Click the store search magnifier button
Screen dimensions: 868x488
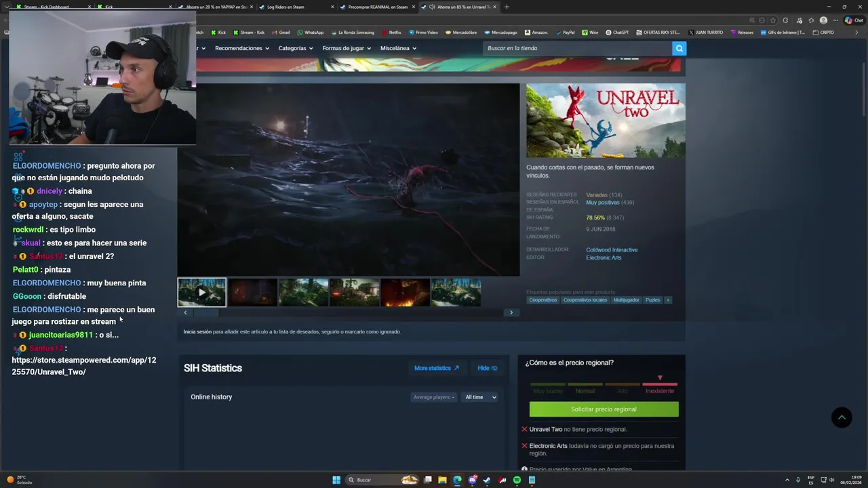point(679,48)
